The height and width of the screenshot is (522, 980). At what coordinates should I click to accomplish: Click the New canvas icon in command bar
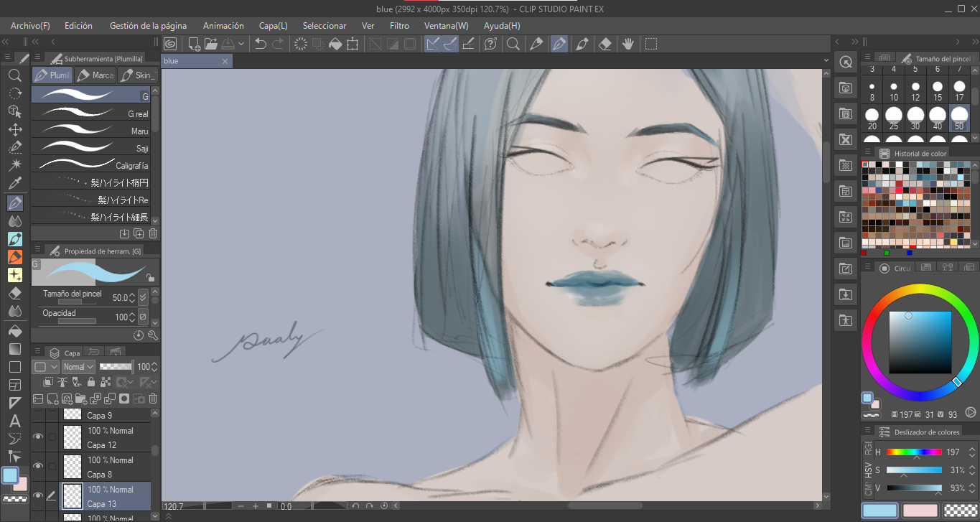(194, 44)
